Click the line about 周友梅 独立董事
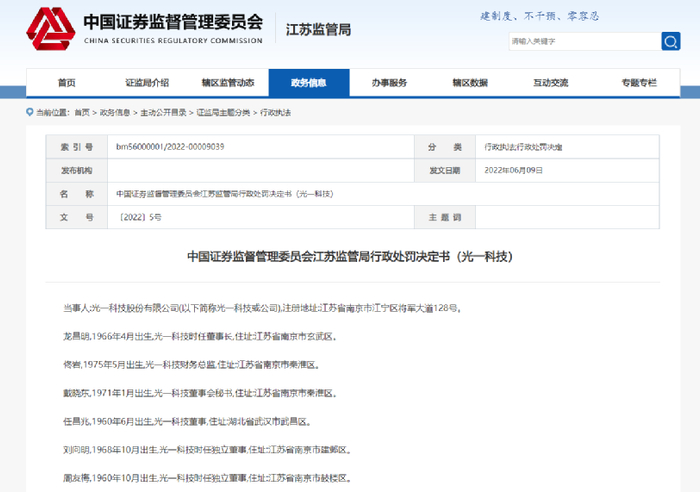Viewport: 700px width, 492px height. (x=207, y=478)
